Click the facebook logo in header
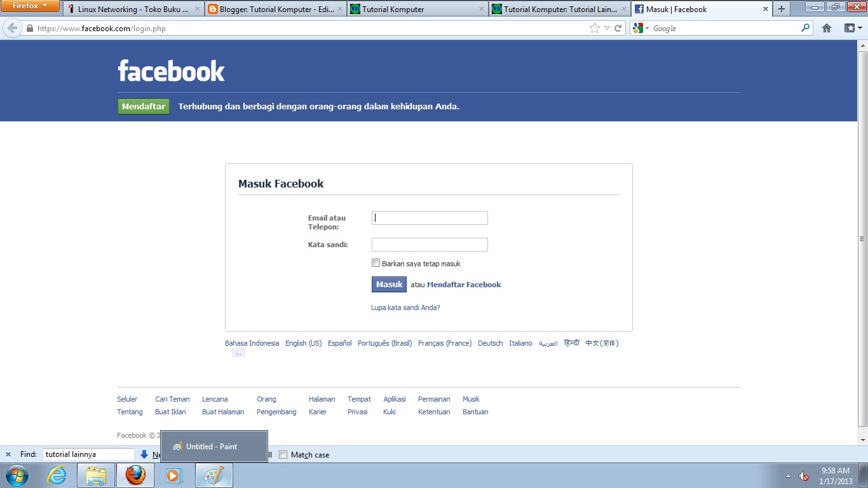Viewport: 868px width, 488px height. tap(171, 71)
